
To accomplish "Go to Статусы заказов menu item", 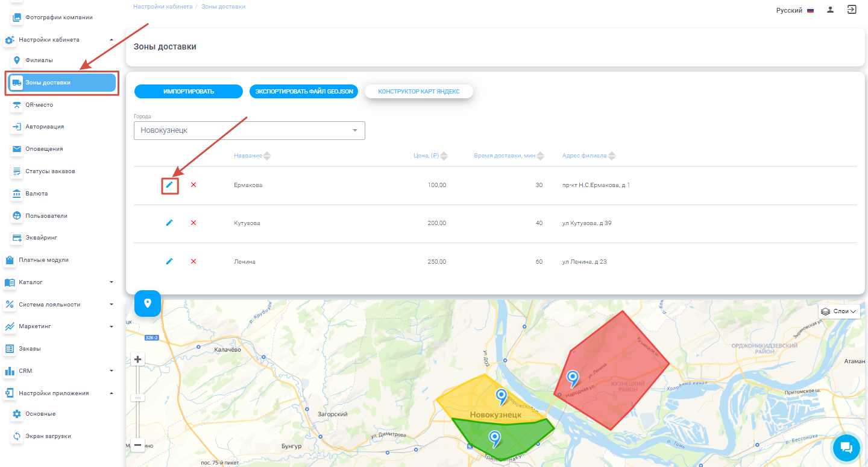I will coord(50,171).
